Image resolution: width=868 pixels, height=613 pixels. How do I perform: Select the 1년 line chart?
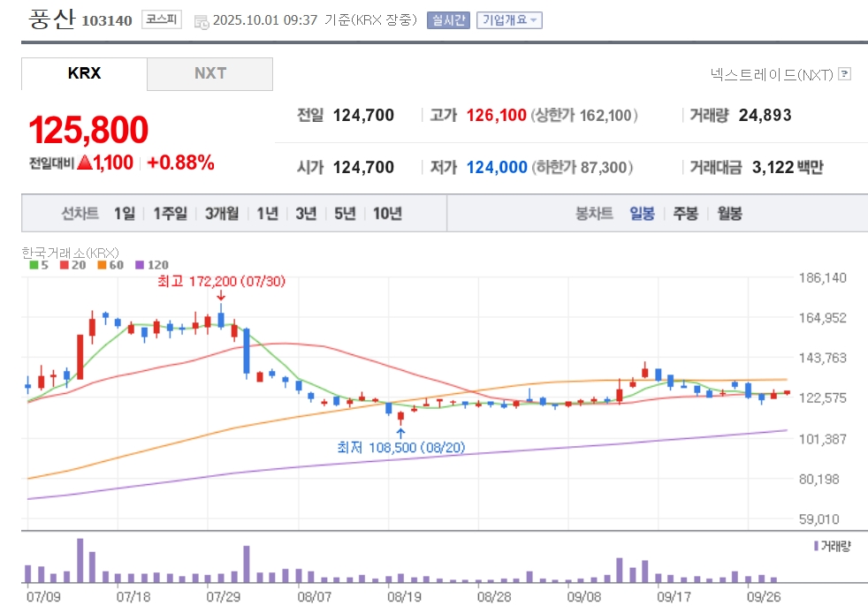pyautogui.click(x=268, y=214)
